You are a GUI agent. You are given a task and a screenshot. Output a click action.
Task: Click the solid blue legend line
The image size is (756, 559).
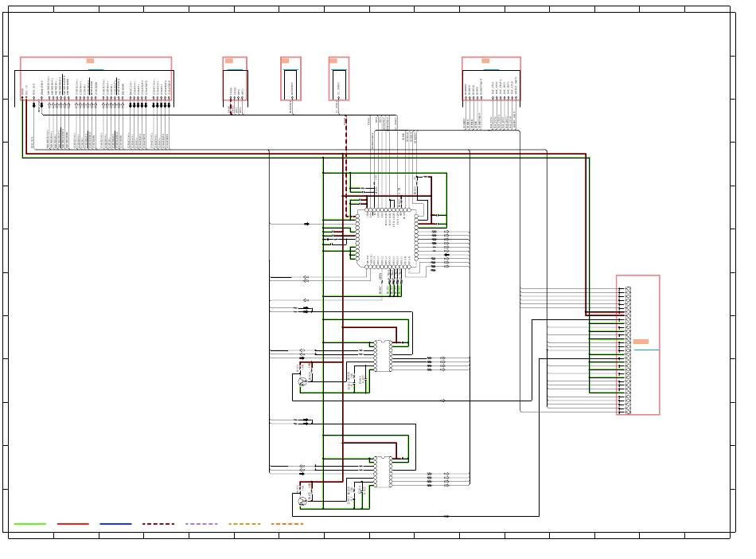pyautogui.click(x=115, y=524)
